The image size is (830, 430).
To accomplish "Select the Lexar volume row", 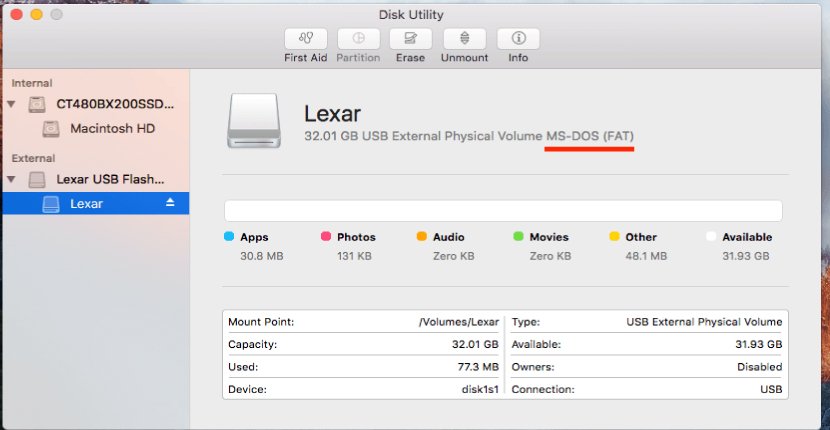I will [x=96, y=203].
